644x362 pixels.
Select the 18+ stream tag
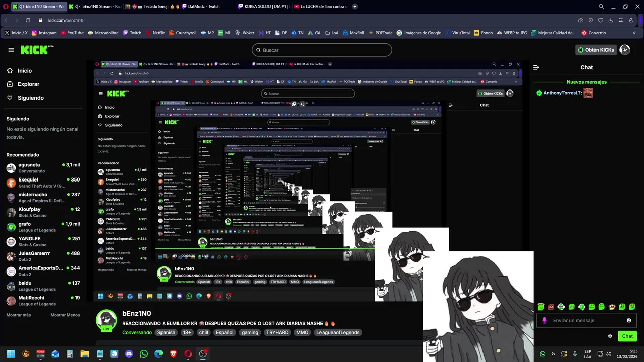click(187, 332)
